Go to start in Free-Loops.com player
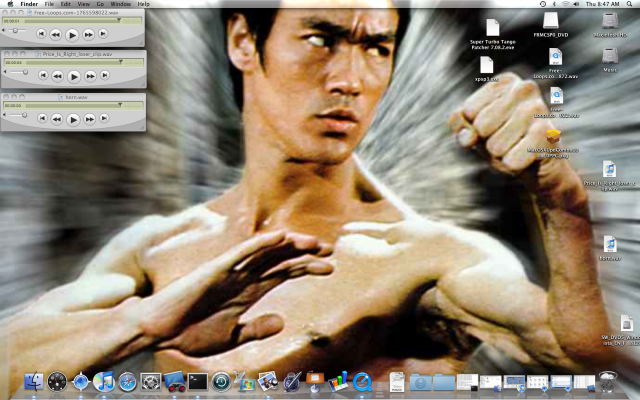This screenshot has width=640, height=400. [x=41, y=34]
